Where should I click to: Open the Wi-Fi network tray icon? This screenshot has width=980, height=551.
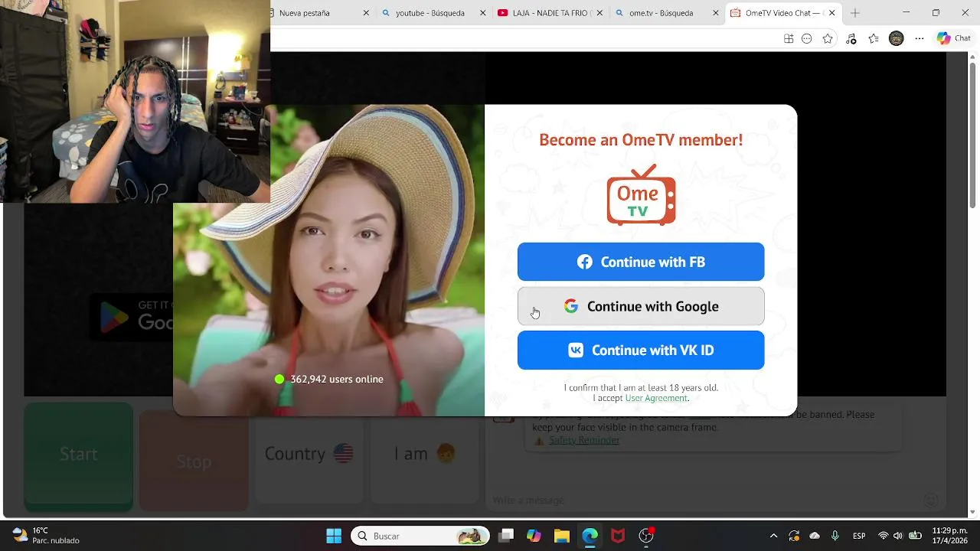[x=884, y=536]
